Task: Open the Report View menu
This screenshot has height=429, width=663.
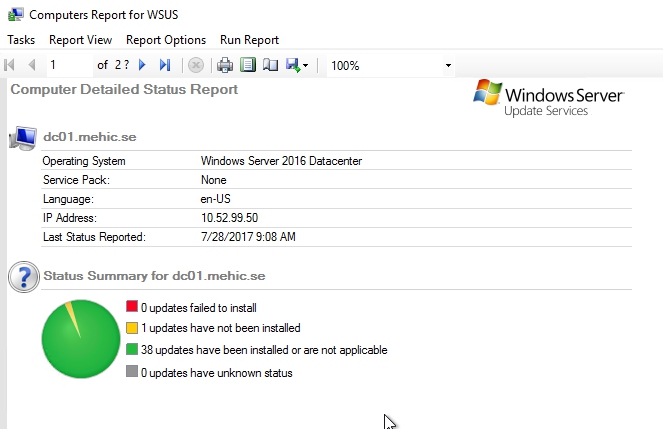Action: [x=80, y=40]
